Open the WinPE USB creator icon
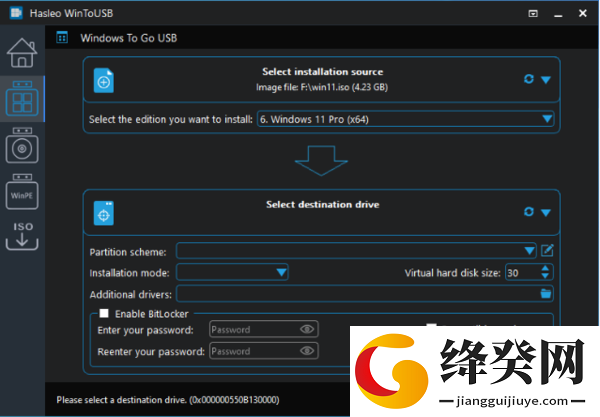 tap(22, 192)
